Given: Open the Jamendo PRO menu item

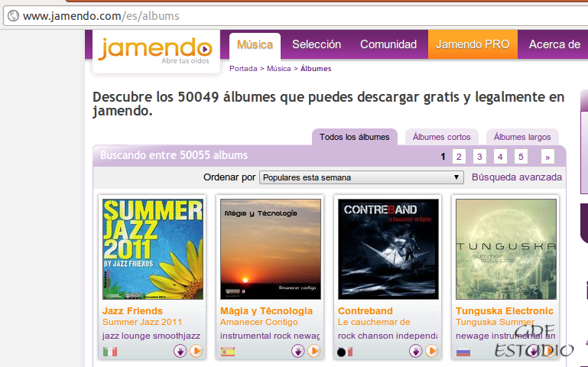Looking at the screenshot, I should click(x=473, y=44).
